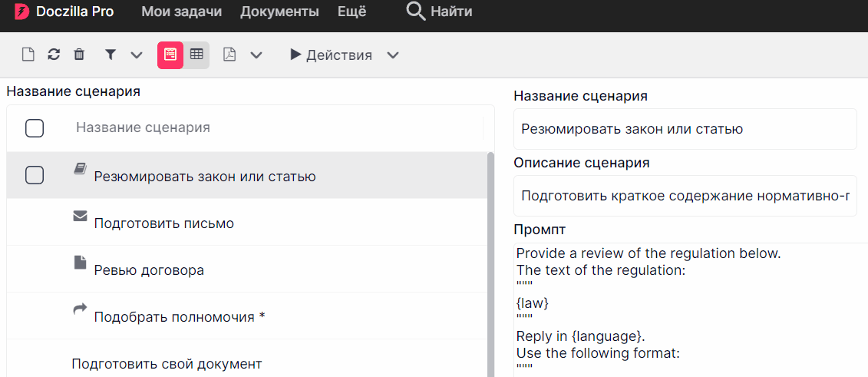Click the envelope icon beside Подготовить письмо
Screen dimensions: 868x377
coord(81,216)
